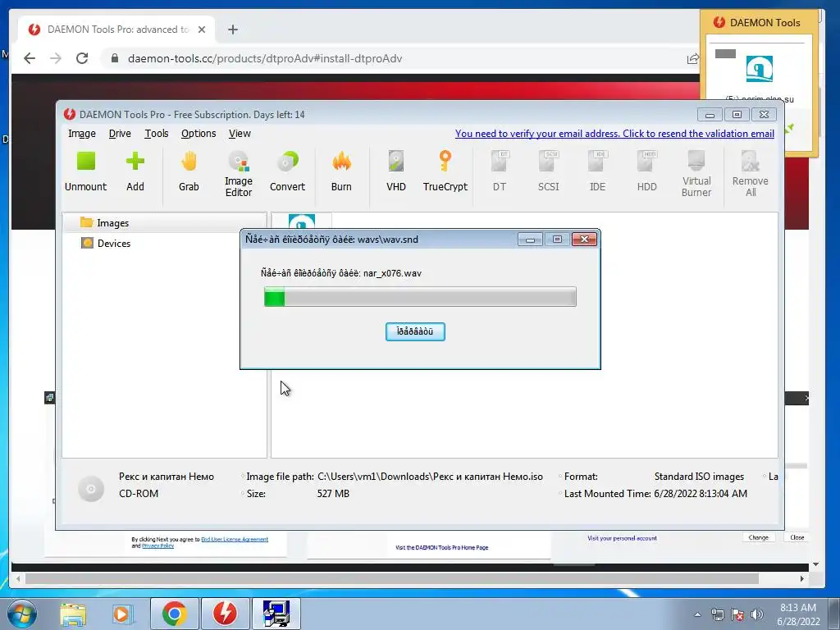This screenshot has width=840, height=630.
Task: Click the share icon in the address bar
Action: (692, 58)
